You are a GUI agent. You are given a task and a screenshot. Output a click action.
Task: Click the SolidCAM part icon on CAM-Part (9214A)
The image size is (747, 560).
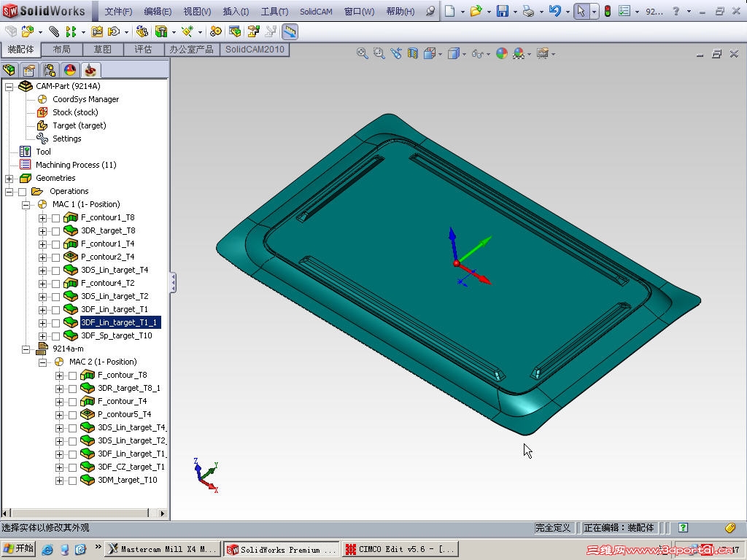(x=26, y=86)
